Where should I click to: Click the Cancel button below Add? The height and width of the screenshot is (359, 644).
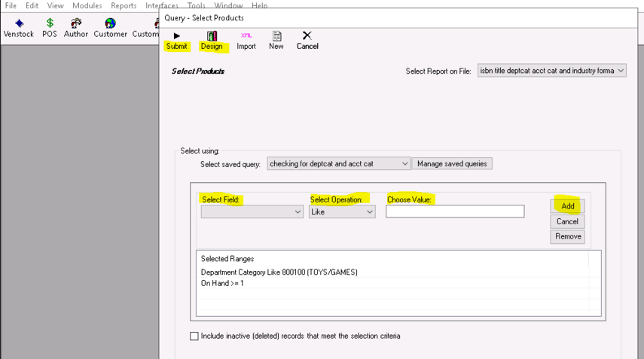pos(568,221)
